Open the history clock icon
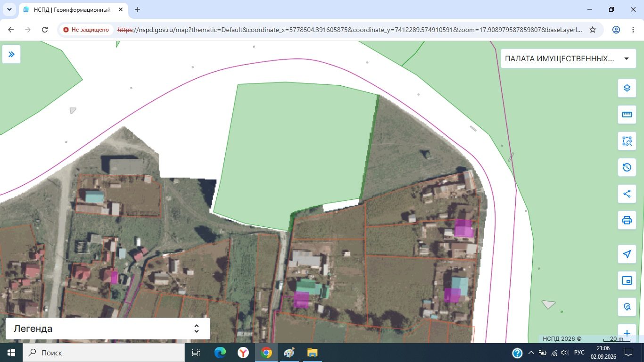 pos(627,167)
